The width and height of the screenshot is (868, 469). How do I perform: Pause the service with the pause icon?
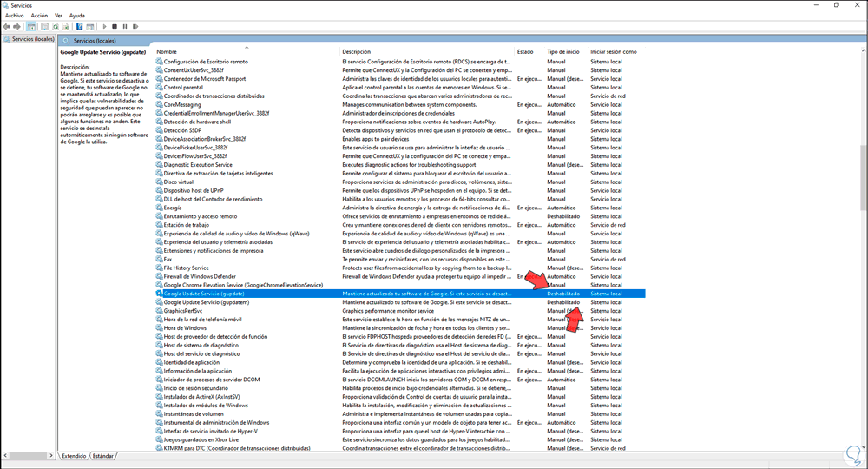[125, 27]
